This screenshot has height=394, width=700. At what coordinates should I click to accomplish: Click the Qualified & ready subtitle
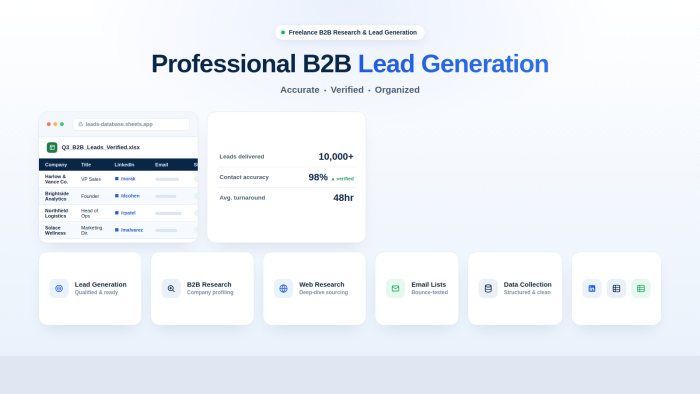[x=96, y=293]
